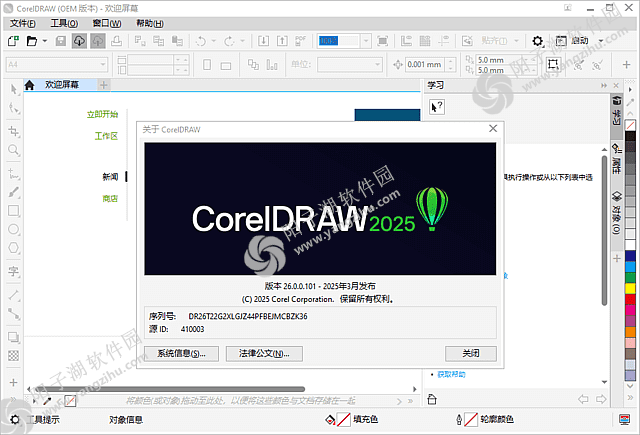Select the Polygon tool
Viewport: 640px width, 435px height.
pos(14,248)
